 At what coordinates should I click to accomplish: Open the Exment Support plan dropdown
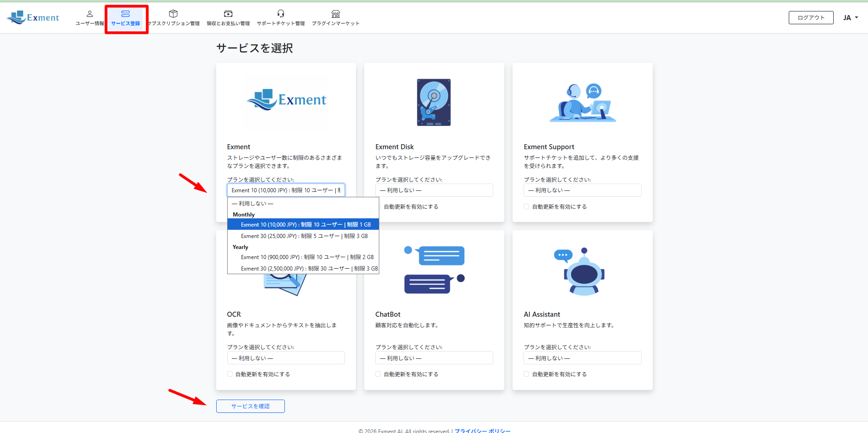tap(583, 190)
